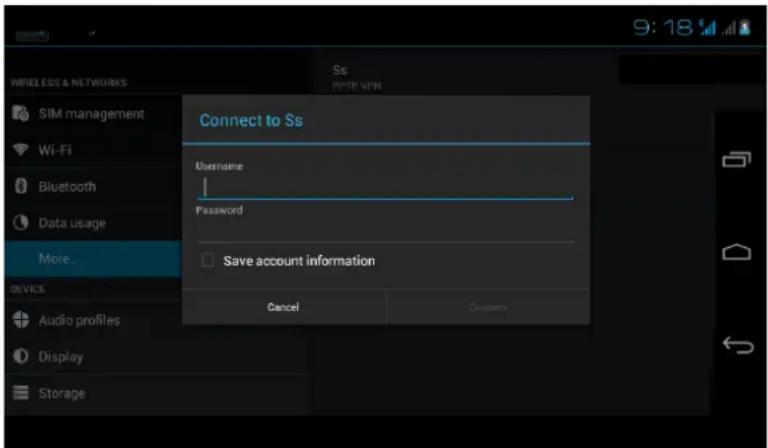The image size is (768, 448).
Task: Click the Audio profiles icon
Action: click(20, 320)
